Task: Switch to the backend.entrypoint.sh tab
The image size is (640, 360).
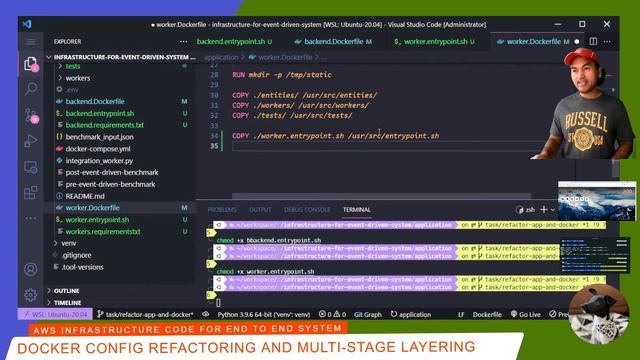Action: [x=234, y=42]
